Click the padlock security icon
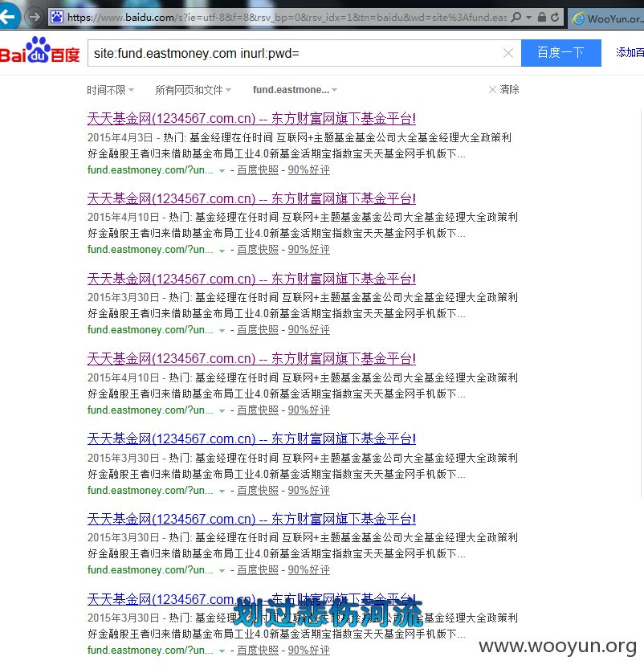 point(542,18)
